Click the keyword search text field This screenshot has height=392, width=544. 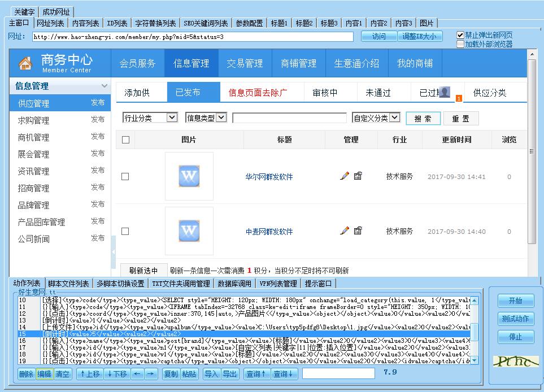(289, 118)
